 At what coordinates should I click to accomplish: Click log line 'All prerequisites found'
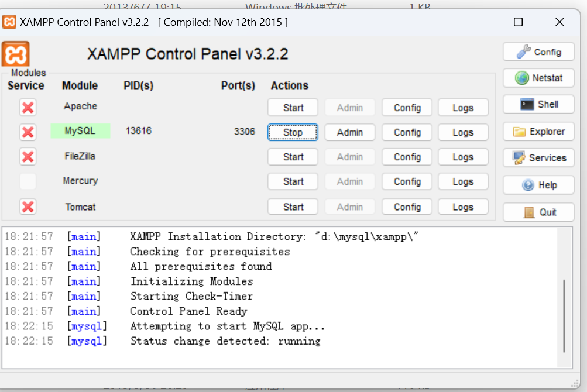[201, 267]
